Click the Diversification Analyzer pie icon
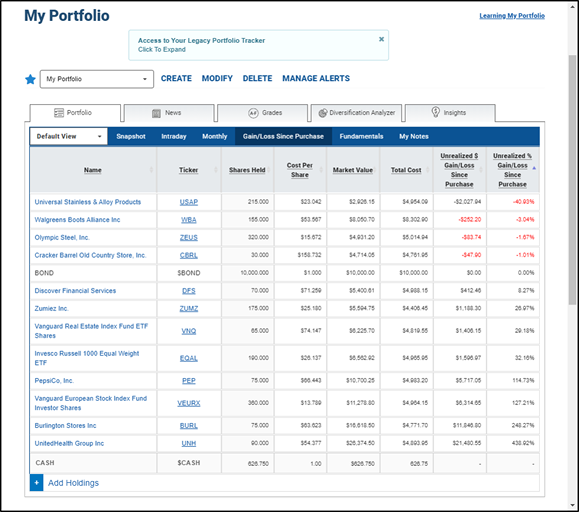 (x=323, y=113)
